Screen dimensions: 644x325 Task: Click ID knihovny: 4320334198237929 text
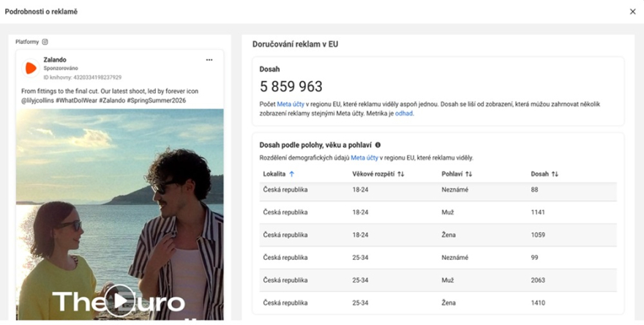click(83, 78)
